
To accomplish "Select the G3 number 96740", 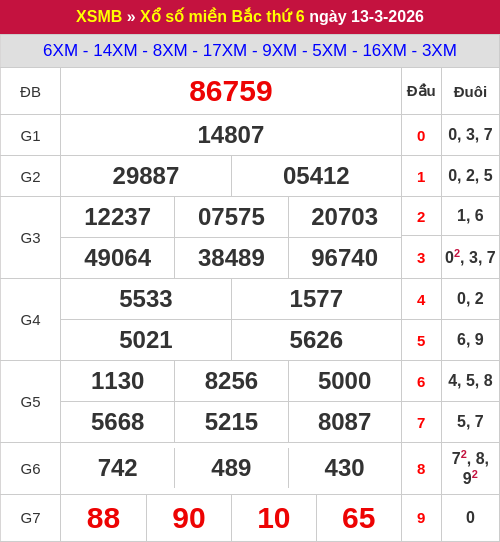I will pyautogui.click(x=344, y=258).
